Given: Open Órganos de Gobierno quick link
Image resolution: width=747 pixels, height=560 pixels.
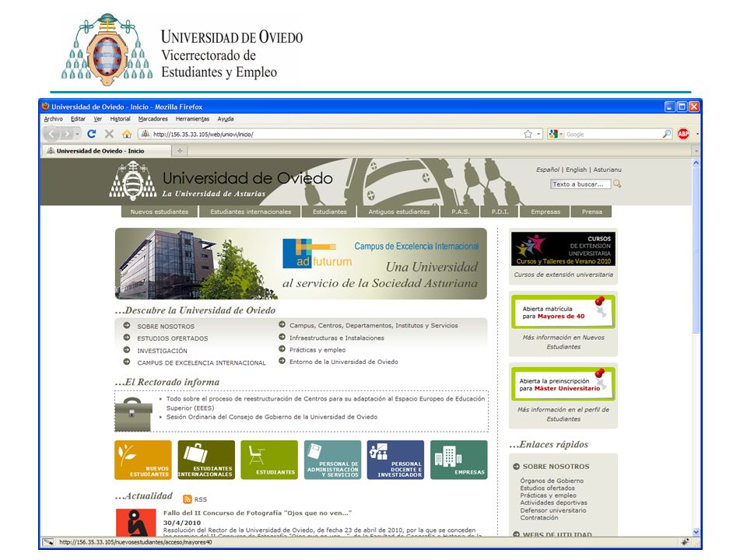Looking at the screenshot, I should [x=552, y=481].
